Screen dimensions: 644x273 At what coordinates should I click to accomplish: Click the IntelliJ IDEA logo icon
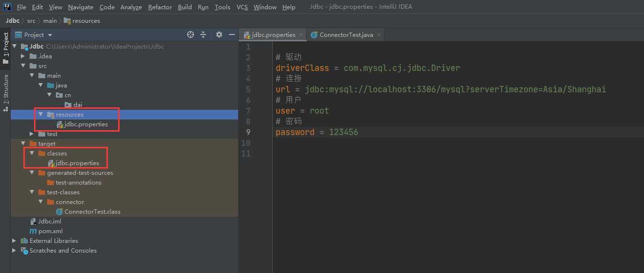pyautogui.click(x=7, y=7)
